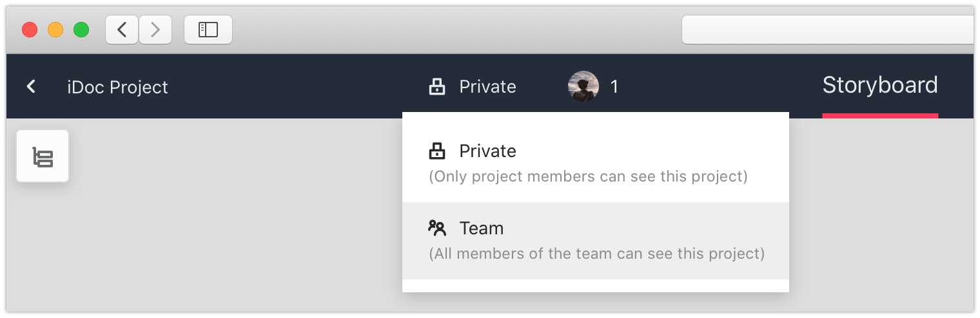Click the lock icon in header

click(x=437, y=86)
